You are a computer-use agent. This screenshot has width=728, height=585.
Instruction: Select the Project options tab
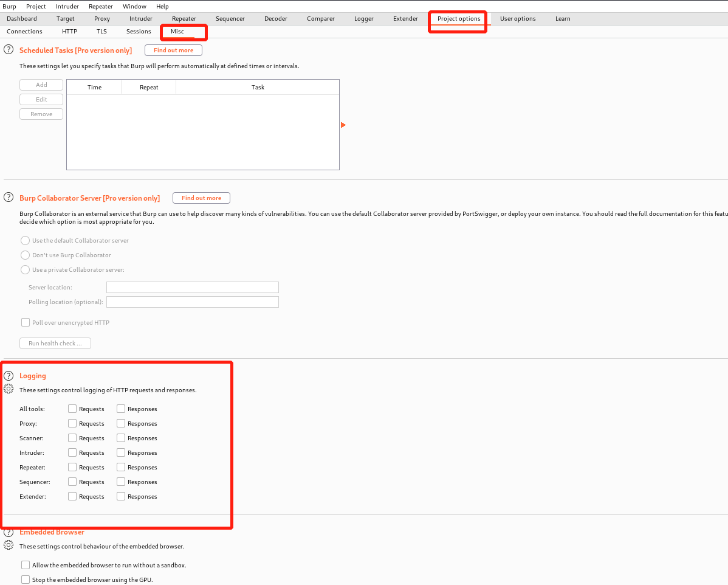pyautogui.click(x=459, y=19)
